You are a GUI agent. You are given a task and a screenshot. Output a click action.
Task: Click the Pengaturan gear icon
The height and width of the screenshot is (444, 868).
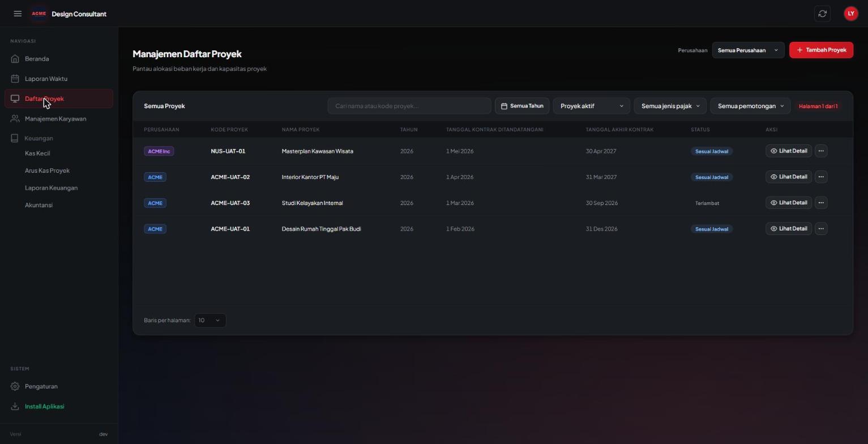coord(15,386)
